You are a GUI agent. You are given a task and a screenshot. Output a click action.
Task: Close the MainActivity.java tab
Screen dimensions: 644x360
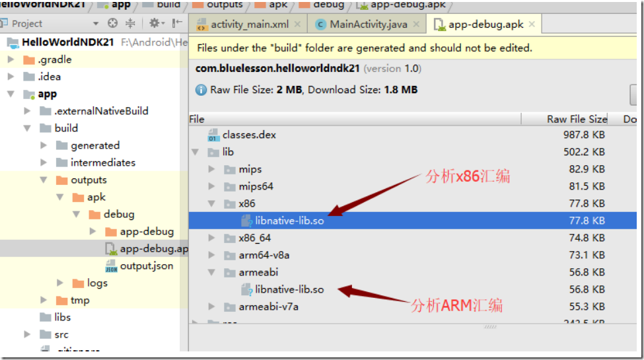[416, 24]
